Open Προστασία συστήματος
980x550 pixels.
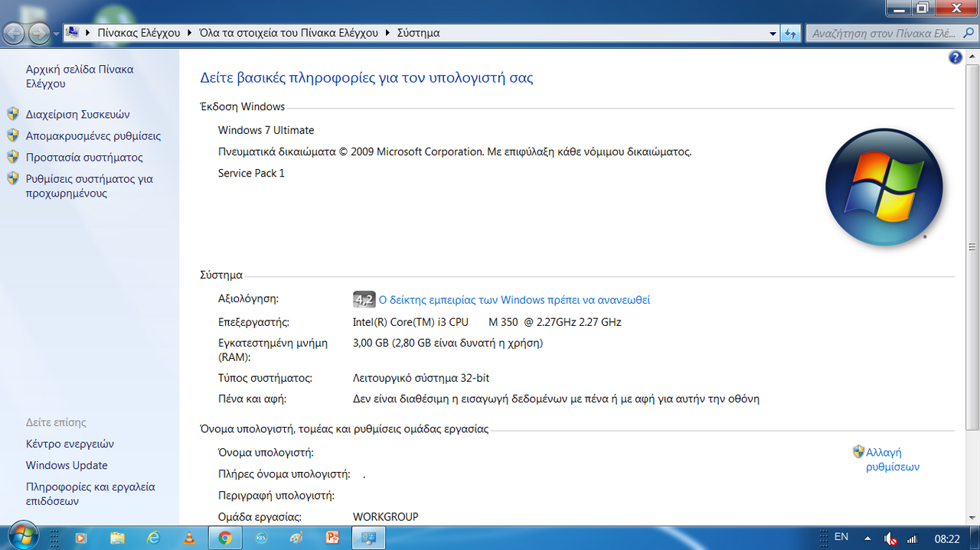pyautogui.click(x=84, y=157)
